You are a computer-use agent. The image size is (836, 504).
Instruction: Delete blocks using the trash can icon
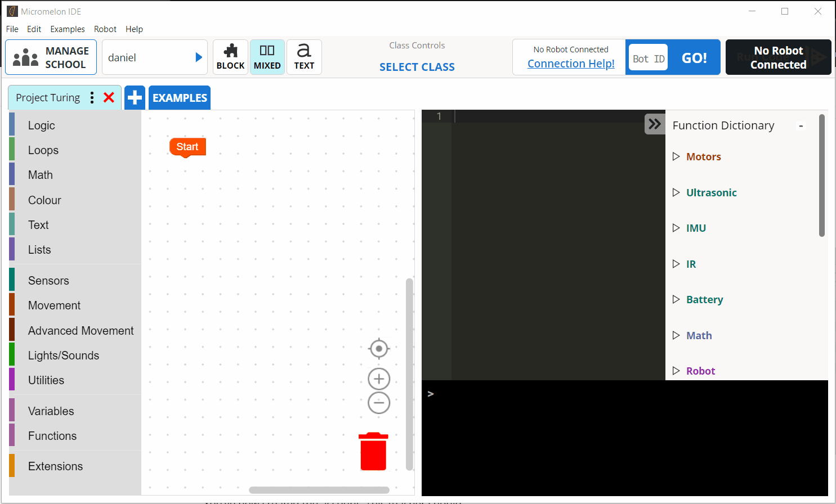point(373,450)
